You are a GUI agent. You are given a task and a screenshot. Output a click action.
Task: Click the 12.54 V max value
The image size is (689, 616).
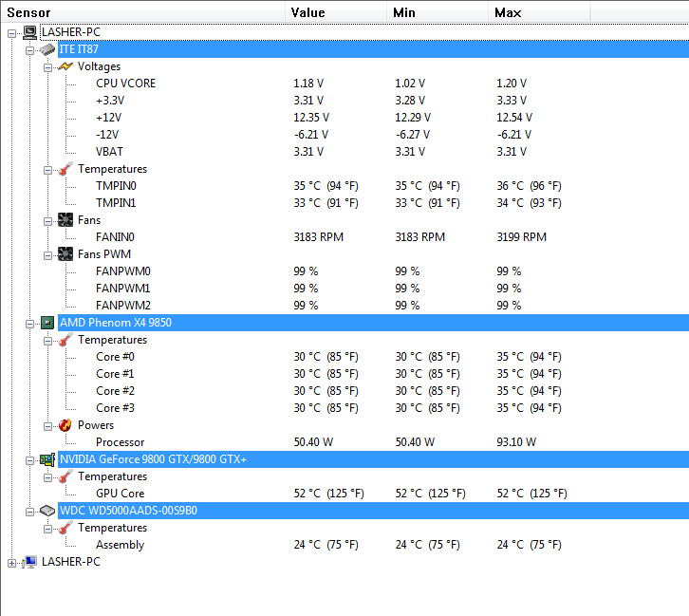pos(514,118)
